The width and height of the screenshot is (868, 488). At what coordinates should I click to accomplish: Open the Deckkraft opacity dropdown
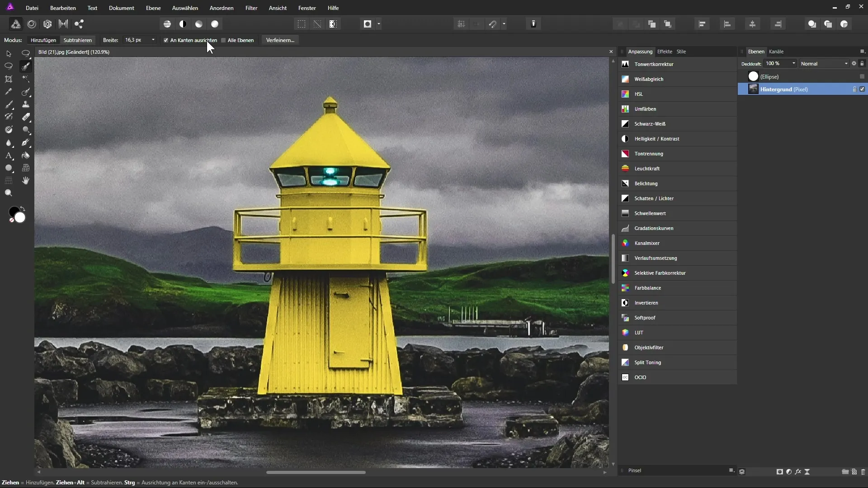click(793, 64)
